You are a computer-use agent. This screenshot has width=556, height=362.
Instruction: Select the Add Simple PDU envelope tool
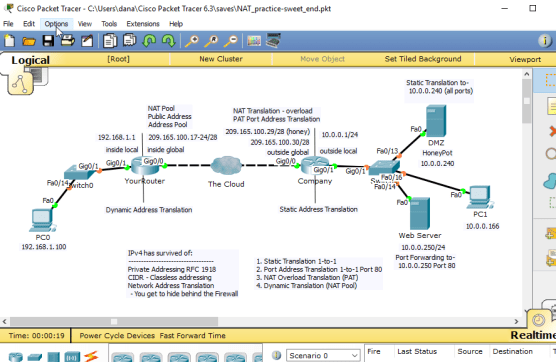551,234
